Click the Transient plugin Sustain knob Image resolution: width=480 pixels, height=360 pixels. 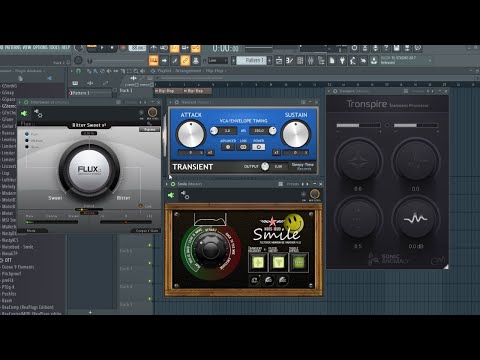pyautogui.click(x=296, y=134)
